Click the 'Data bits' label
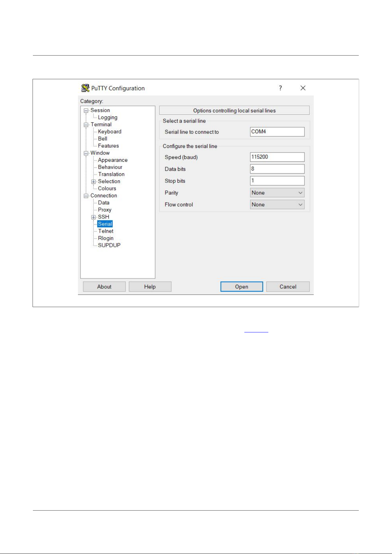The width and height of the screenshot is (392, 554). point(175,169)
